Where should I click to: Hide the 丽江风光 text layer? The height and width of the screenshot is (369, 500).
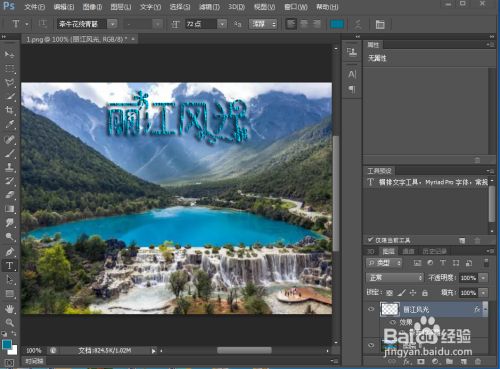pyautogui.click(x=371, y=309)
